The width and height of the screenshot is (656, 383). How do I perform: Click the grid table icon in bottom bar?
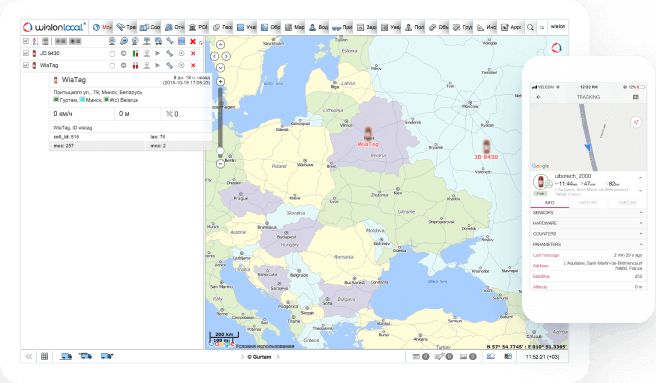coord(44,357)
